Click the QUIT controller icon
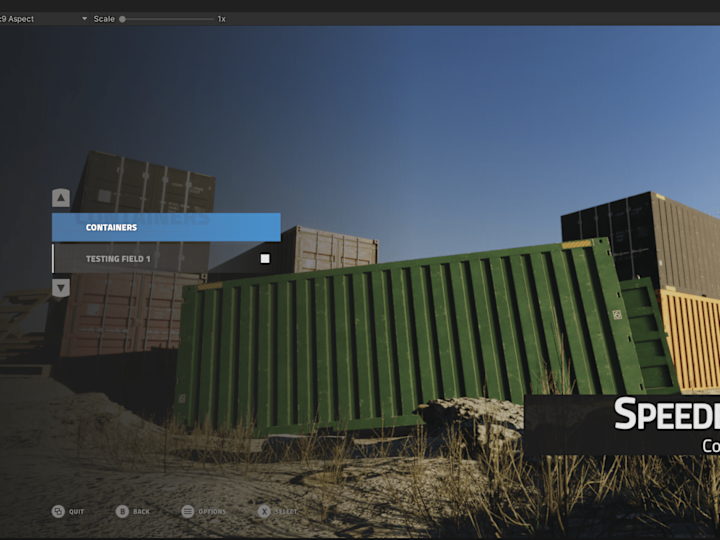The width and height of the screenshot is (720, 540). click(x=58, y=512)
